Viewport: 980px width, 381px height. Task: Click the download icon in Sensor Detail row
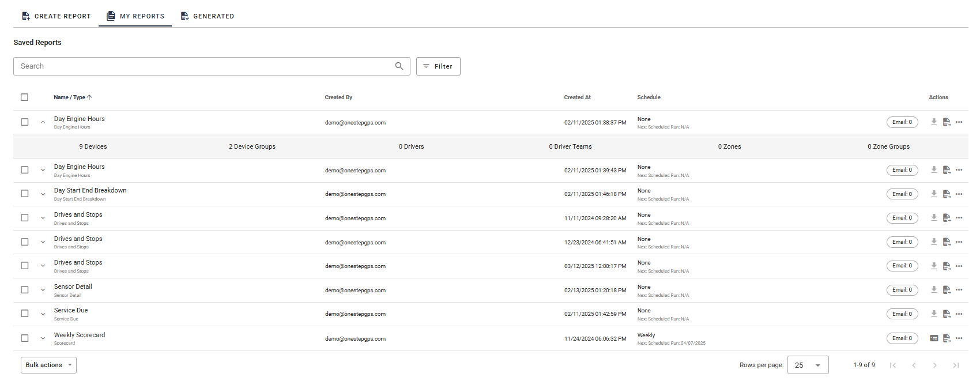934,290
